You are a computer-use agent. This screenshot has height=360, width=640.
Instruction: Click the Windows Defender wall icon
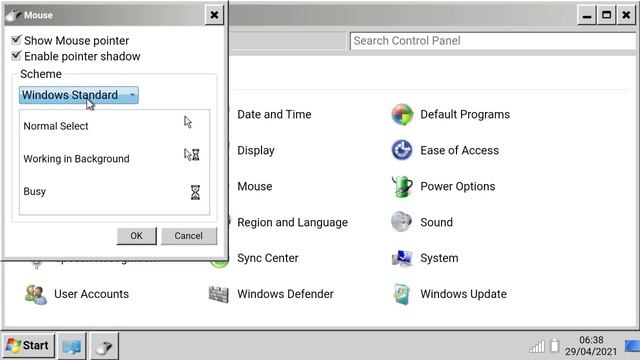click(219, 294)
